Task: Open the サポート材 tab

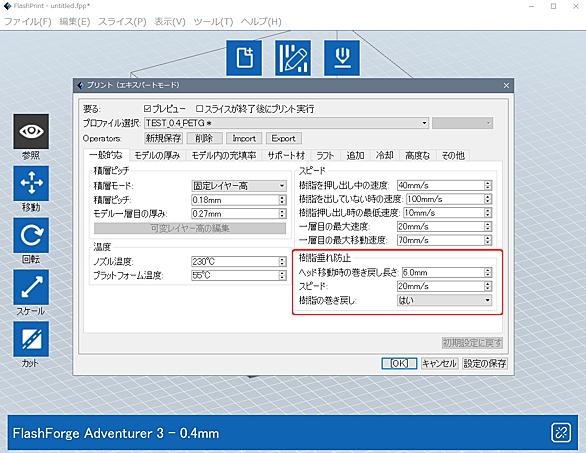Action: click(286, 155)
